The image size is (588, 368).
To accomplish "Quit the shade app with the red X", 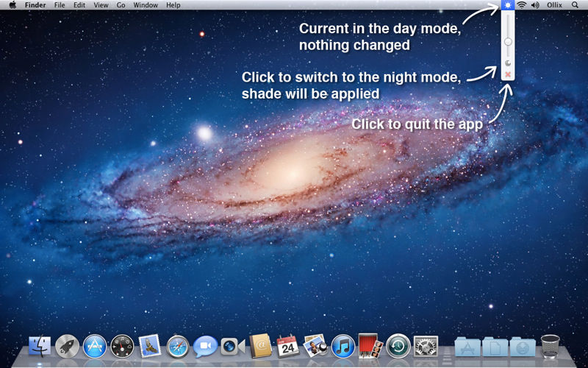I will coord(508,74).
